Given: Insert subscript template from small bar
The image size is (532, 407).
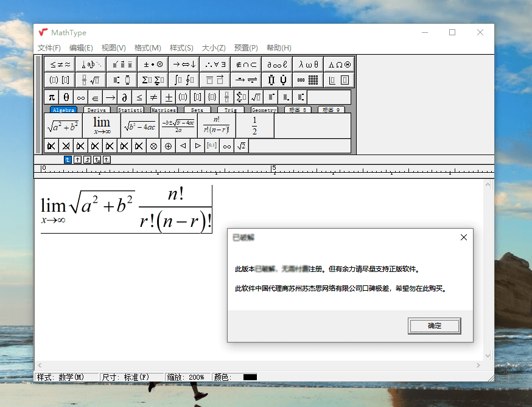Looking at the screenshot, I should [x=285, y=98].
